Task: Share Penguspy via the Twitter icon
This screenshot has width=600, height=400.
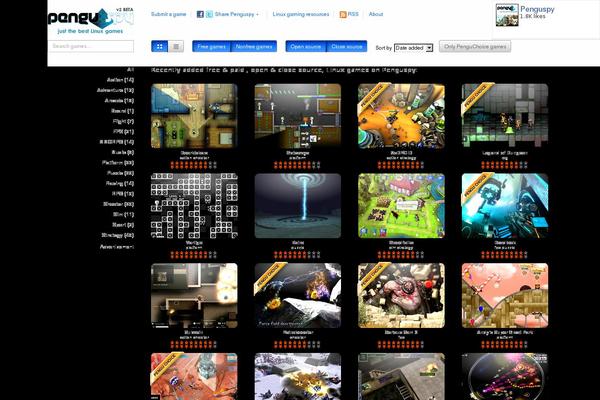Action: [x=209, y=14]
